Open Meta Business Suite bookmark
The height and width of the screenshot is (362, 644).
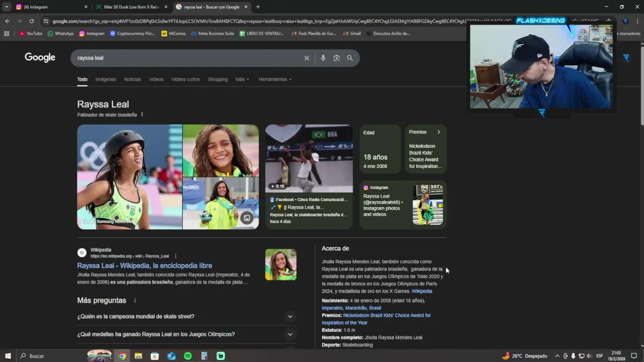click(x=212, y=34)
